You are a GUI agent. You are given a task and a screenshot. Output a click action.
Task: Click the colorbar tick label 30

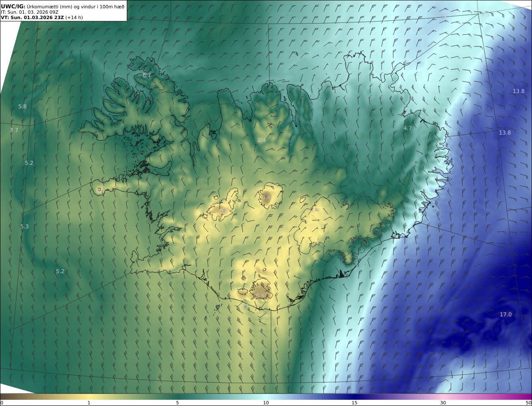click(443, 403)
